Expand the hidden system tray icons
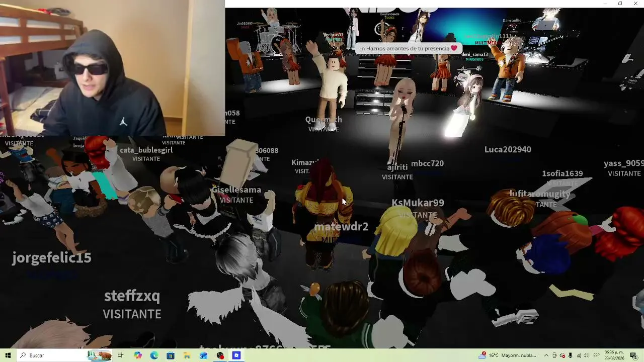The width and height of the screenshot is (644, 362). (546, 355)
